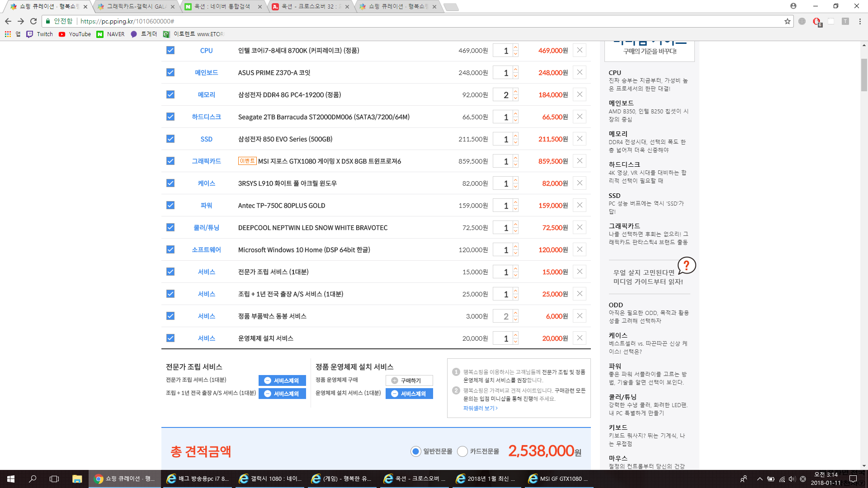The width and height of the screenshot is (868, 488).
Task: Uncheck the 그래픽카드 row checkbox
Action: pos(170,161)
